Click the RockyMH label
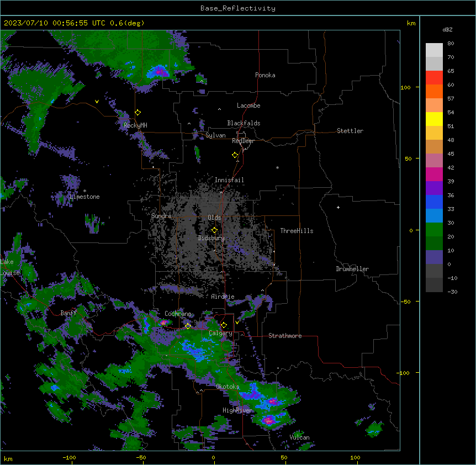Image resolution: width=476 pixels, height=465 pixels. pos(135,125)
